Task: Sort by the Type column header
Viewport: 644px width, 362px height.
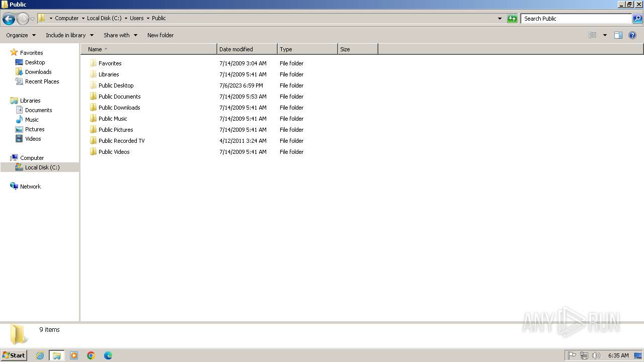Action: pyautogui.click(x=307, y=49)
